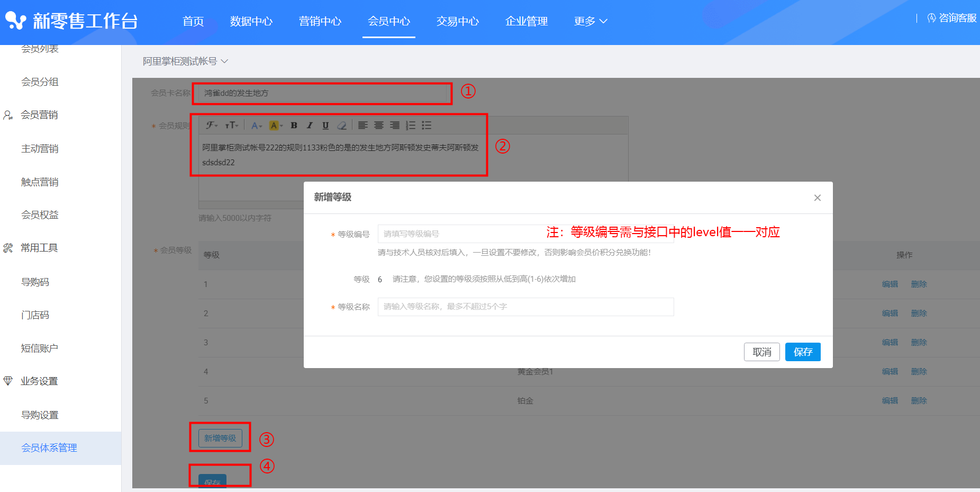Delete the 铂金 level row
Screen dimensions: 980x492
pos(919,401)
